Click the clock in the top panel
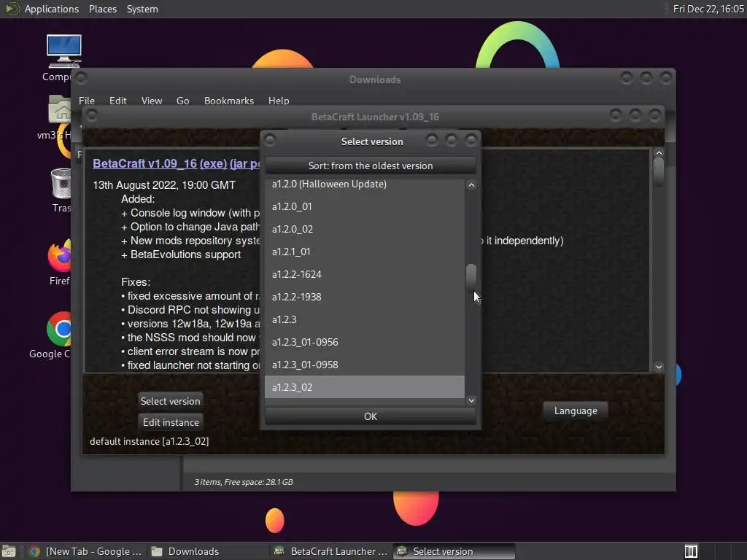The width and height of the screenshot is (747, 560). 708,9
